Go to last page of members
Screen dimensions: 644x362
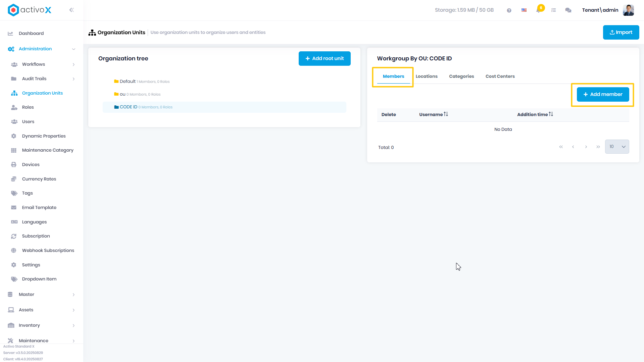tap(598, 147)
